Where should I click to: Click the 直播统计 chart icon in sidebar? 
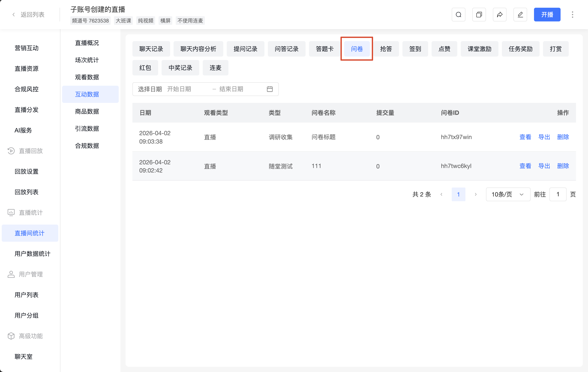11,213
